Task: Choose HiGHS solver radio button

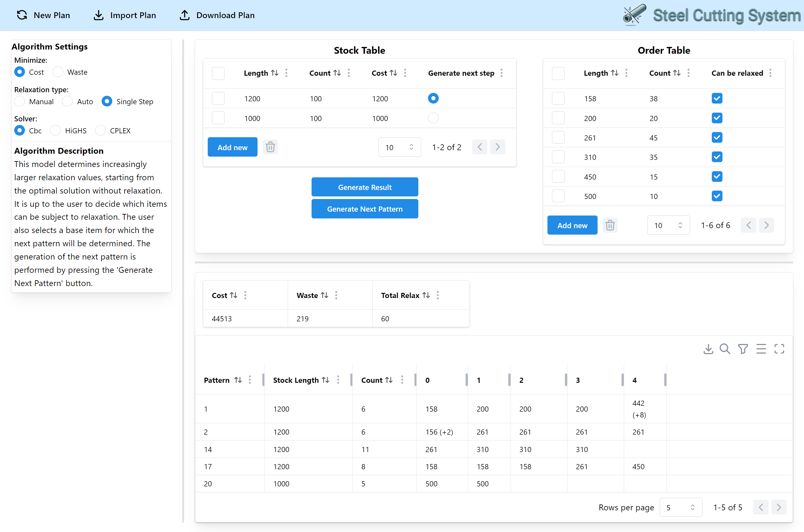Action: [56, 131]
